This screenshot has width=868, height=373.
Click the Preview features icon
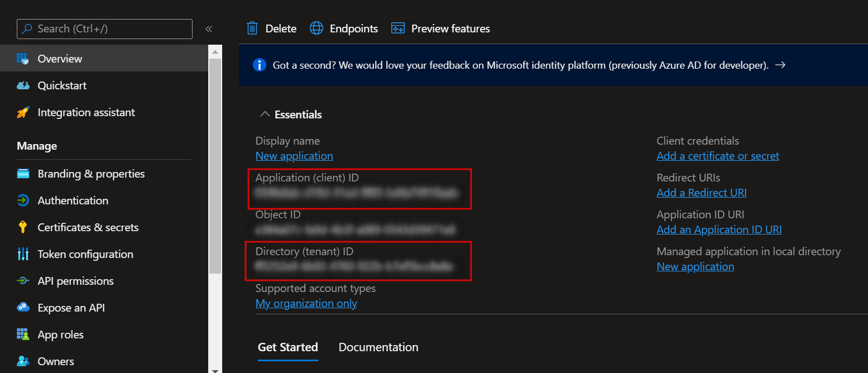[x=398, y=28]
